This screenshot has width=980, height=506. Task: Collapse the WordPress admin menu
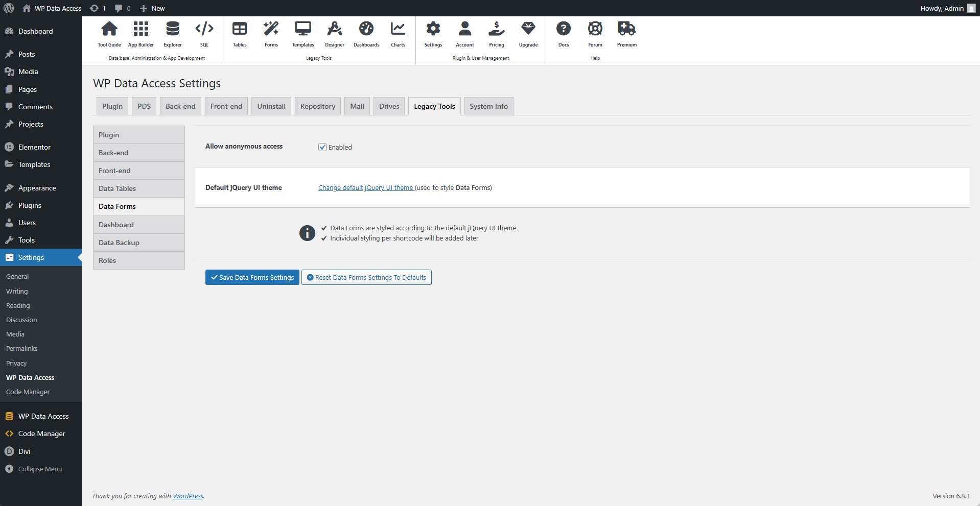tap(34, 469)
